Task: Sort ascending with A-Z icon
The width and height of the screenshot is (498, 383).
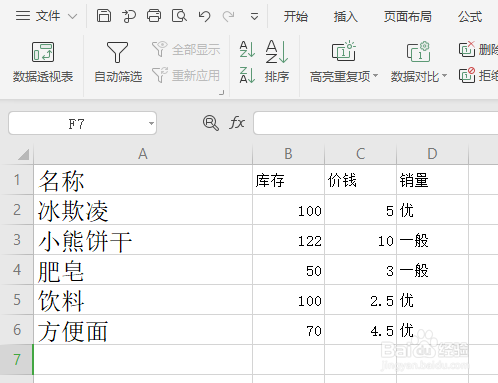Action: tap(247, 49)
